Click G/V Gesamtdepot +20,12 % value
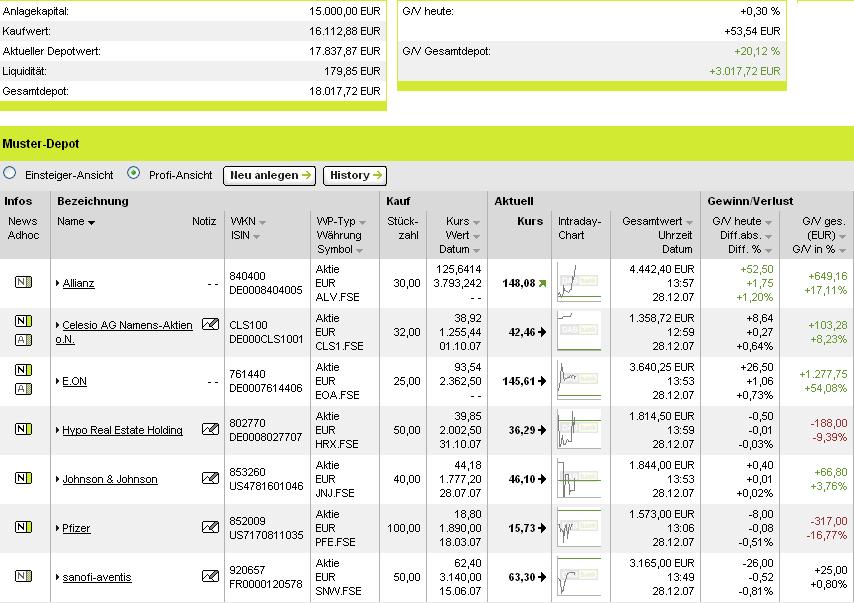The image size is (854, 603). click(757, 51)
